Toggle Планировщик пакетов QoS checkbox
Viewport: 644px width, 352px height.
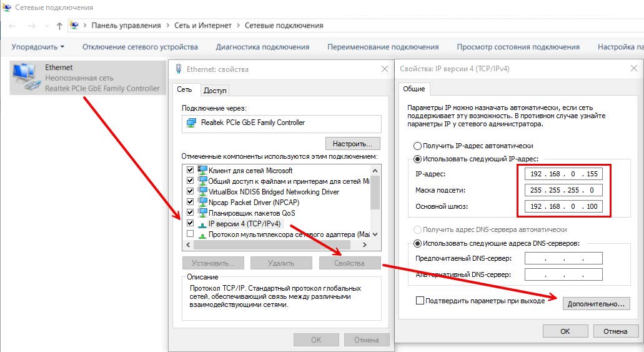pos(190,213)
